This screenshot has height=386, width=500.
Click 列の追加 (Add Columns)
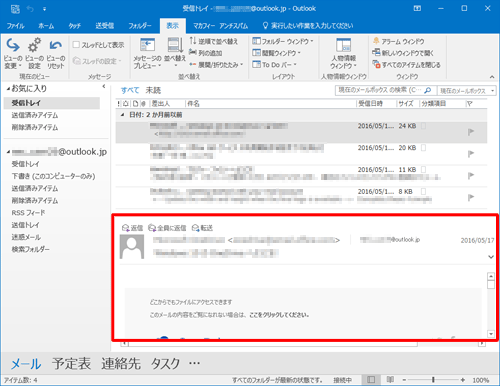tap(206, 53)
